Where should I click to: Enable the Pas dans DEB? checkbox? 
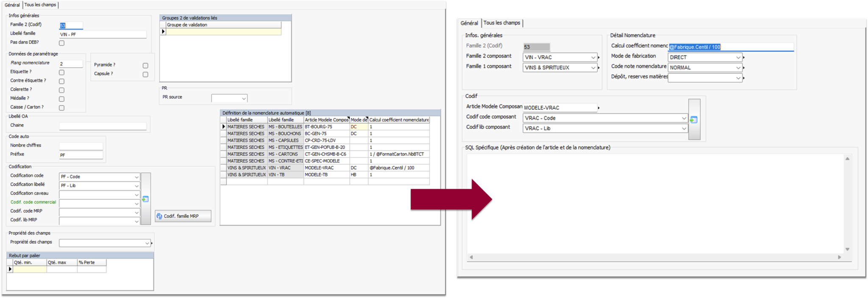coord(62,43)
